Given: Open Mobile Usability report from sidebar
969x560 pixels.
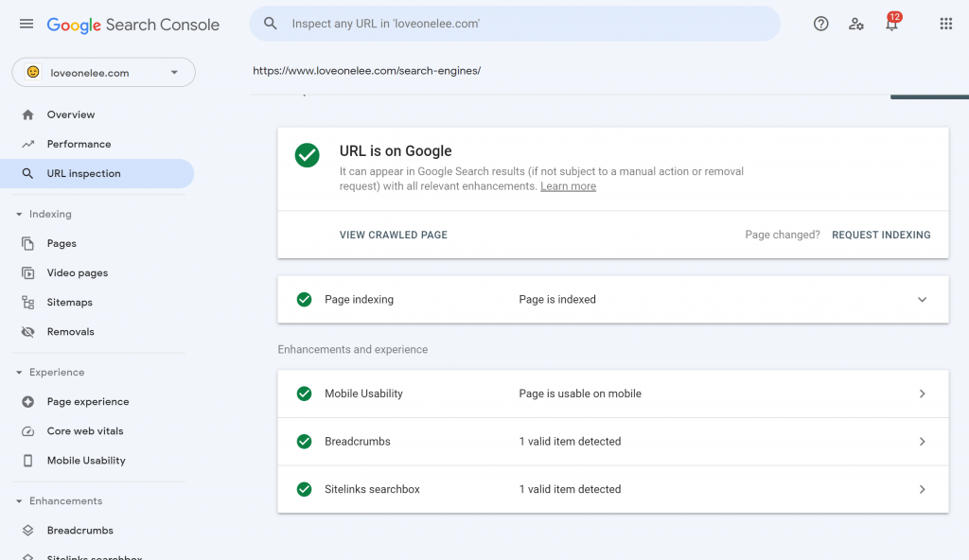Looking at the screenshot, I should pos(86,461).
